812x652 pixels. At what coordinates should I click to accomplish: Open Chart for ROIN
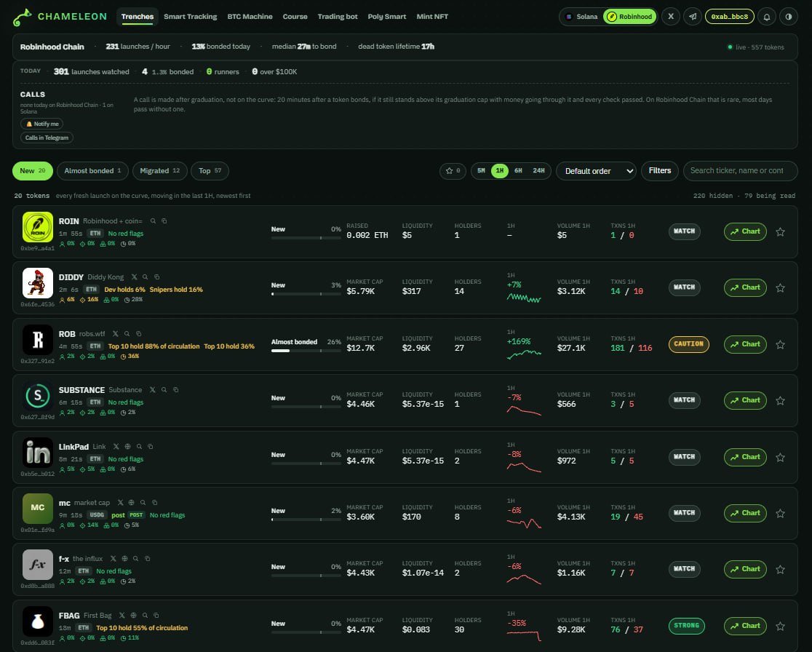tap(745, 231)
